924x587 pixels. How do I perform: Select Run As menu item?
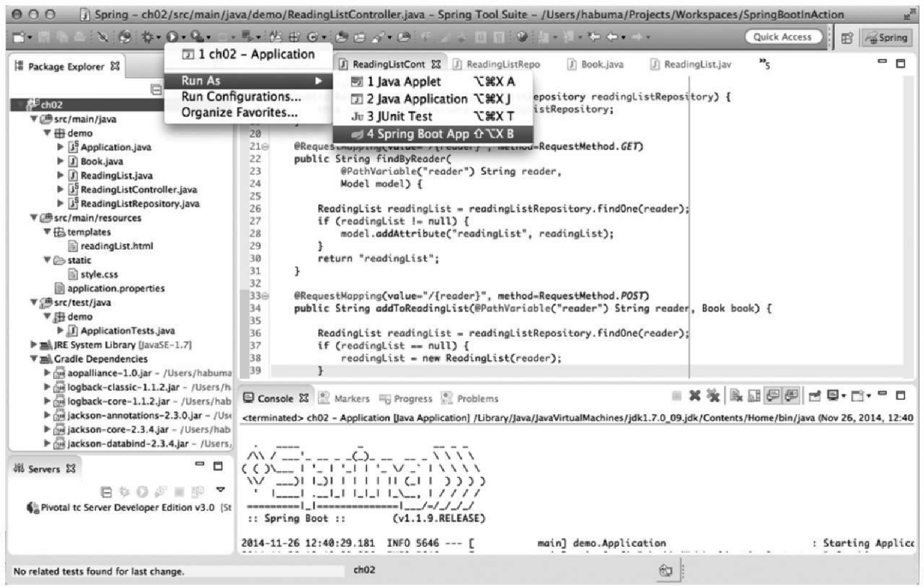tap(248, 81)
